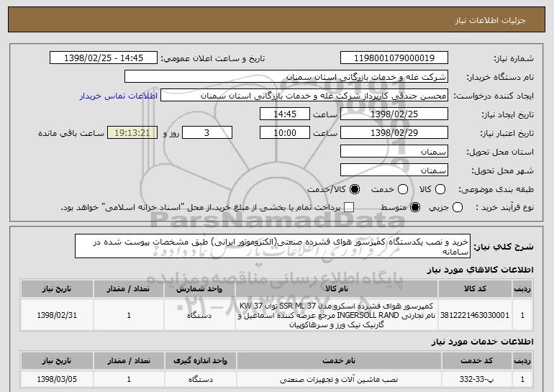Viewport: 554px width, 392px height.
Task: Click the remaining days field showing 3
Action: tap(207, 133)
